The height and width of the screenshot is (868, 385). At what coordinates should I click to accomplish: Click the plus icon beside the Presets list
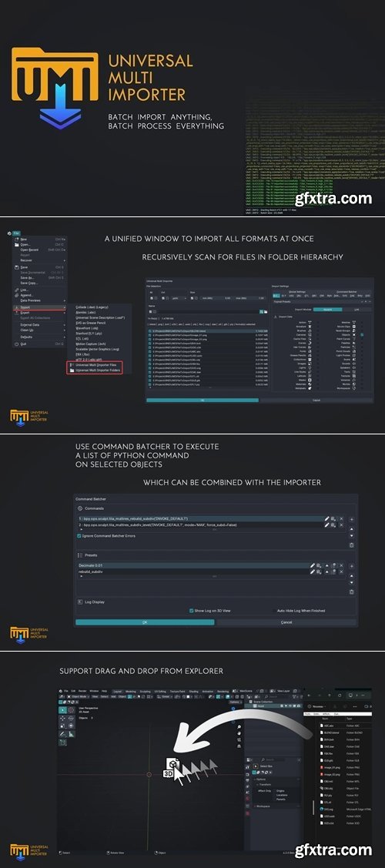[352, 566]
